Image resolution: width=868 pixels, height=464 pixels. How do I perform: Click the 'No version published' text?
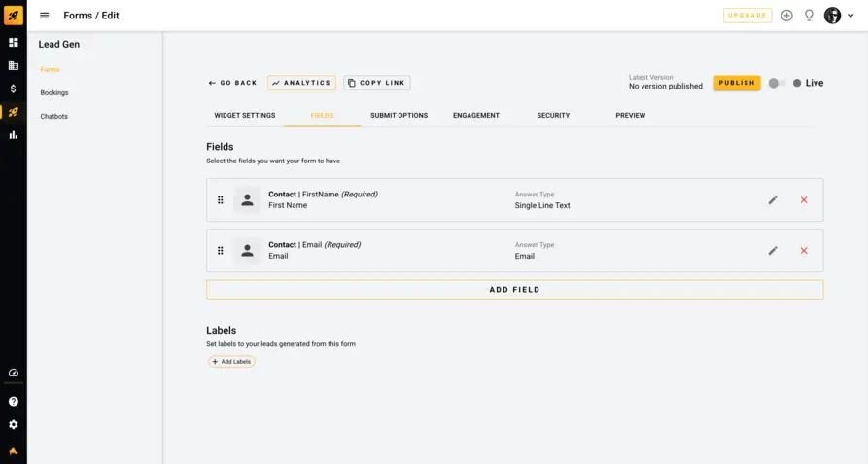666,87
